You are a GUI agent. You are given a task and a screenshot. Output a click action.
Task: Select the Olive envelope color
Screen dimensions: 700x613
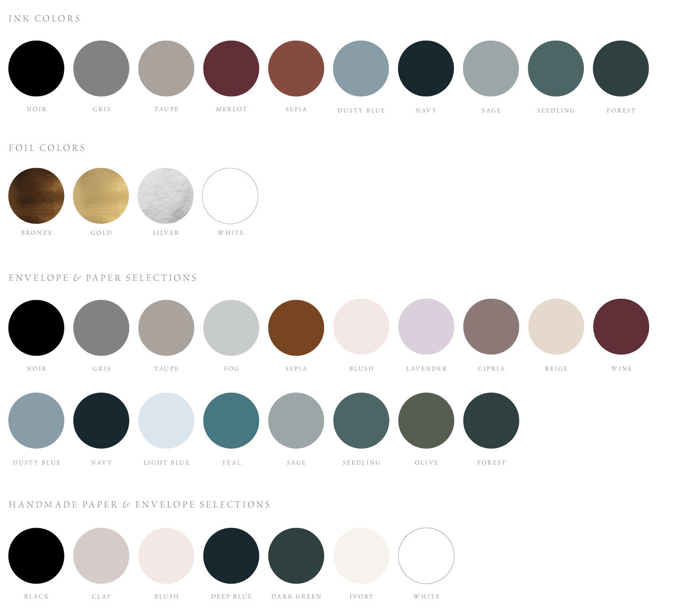[426, 420]
